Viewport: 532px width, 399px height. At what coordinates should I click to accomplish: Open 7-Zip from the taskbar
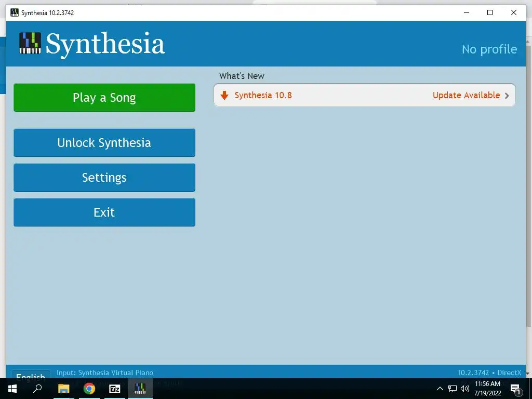point(115,389)
